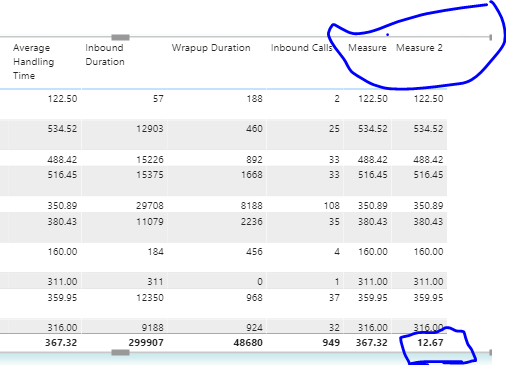Click Wrapup Duration cell 188
506x365 pixels.
tap(254, 99)
